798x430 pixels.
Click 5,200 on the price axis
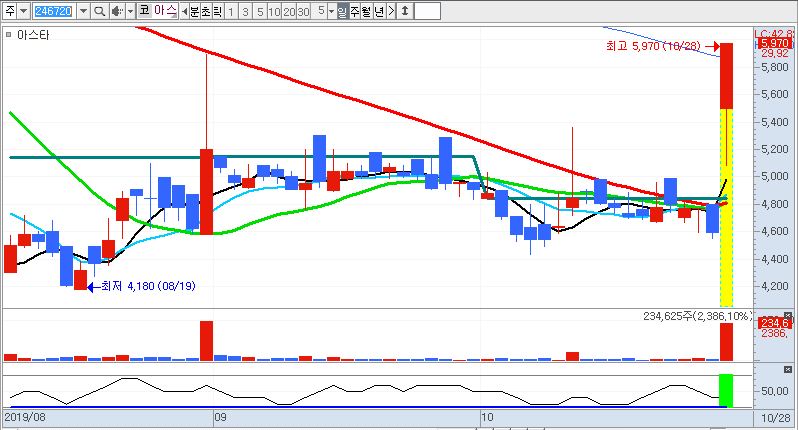(x=775, y=150)
